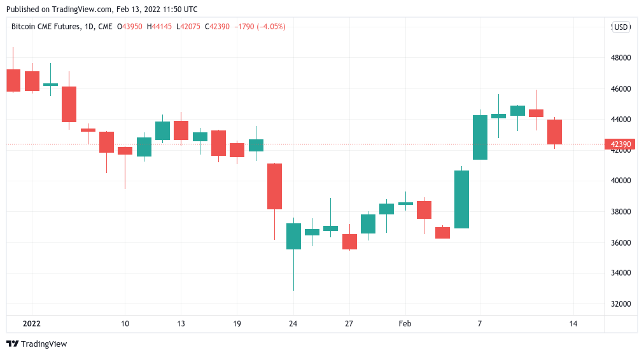Open the USD currency selector
Viewport: 644px width, 355px height.
click(x=620, y=27)
